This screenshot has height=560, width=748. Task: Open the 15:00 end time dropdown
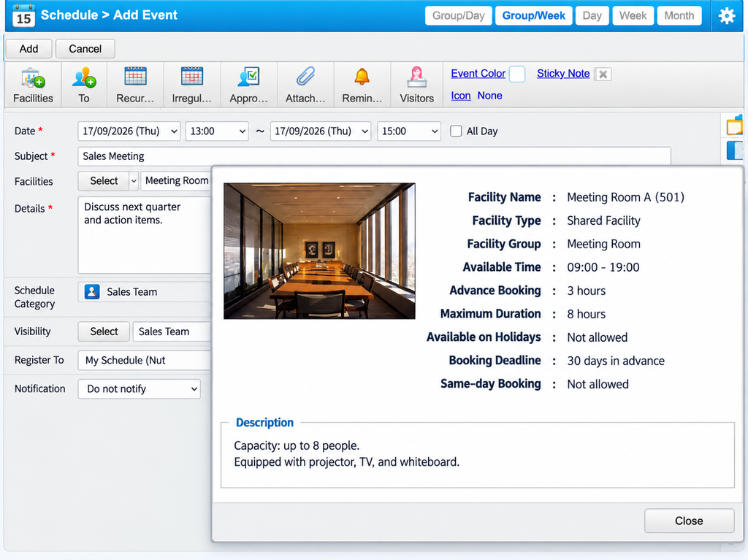[x=409, y=131]
